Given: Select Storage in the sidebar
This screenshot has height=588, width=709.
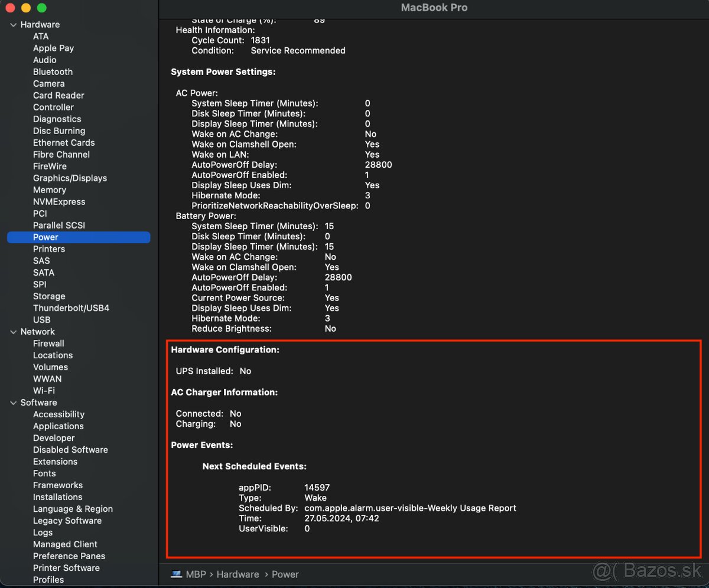Looking at the screenshot, I should click(49, 296).
